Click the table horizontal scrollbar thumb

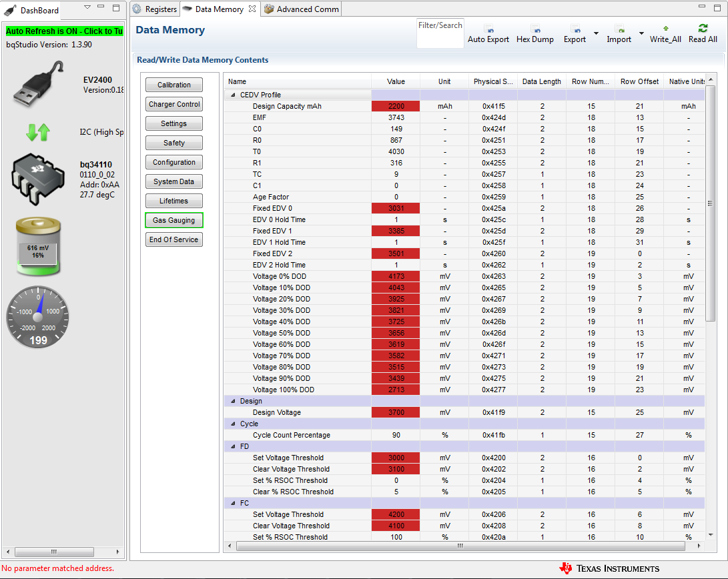pos(460,546)
